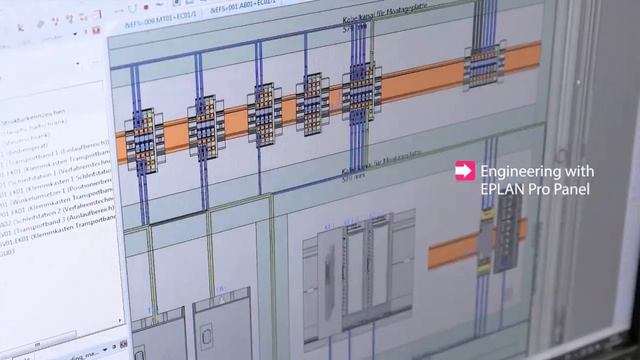Viewport: 640px width, 360px height.
Task: Select the terminal block on the rail's far right
Action: click(x=485, y=65)
